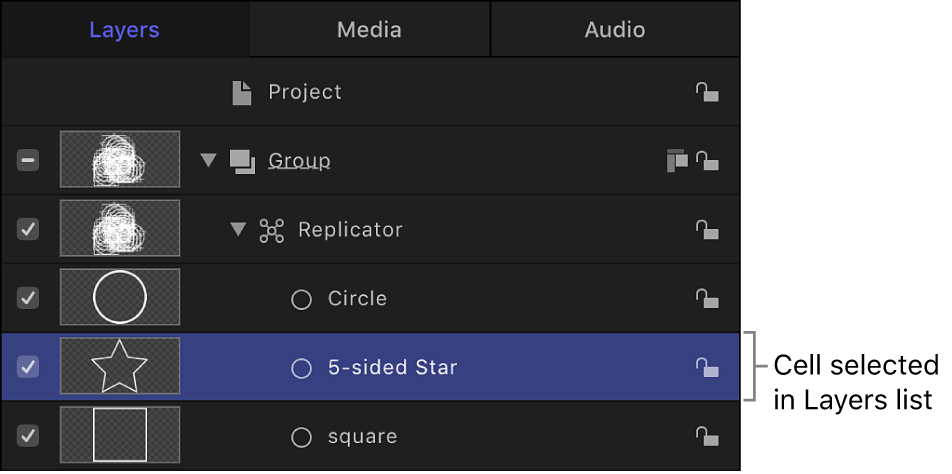Click the Group name label
The image size is (952, 474).
click(x=299, y=161)
